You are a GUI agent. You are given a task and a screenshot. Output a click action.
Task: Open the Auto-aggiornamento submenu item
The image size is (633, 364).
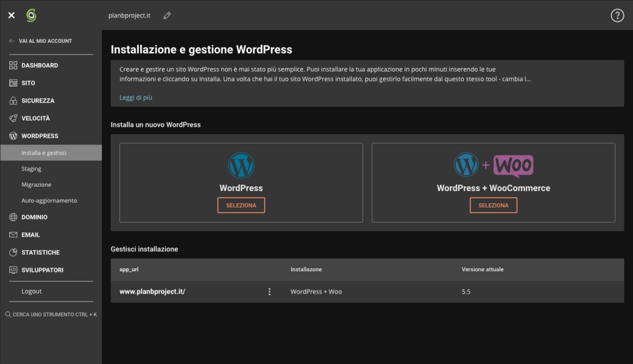(51, 201)
